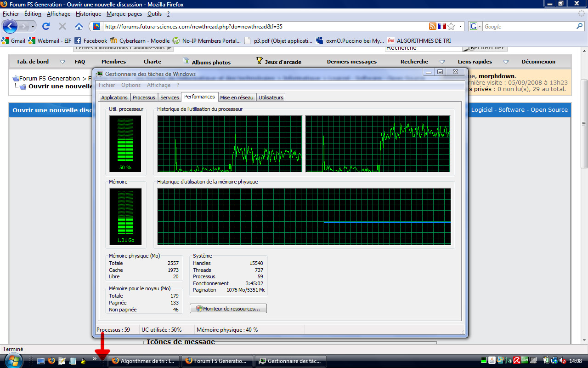Image resolution: width=588 pixels, height=368 pixels.
Task: Open the Gmail bookmark
Action: [x=14, y=40]
